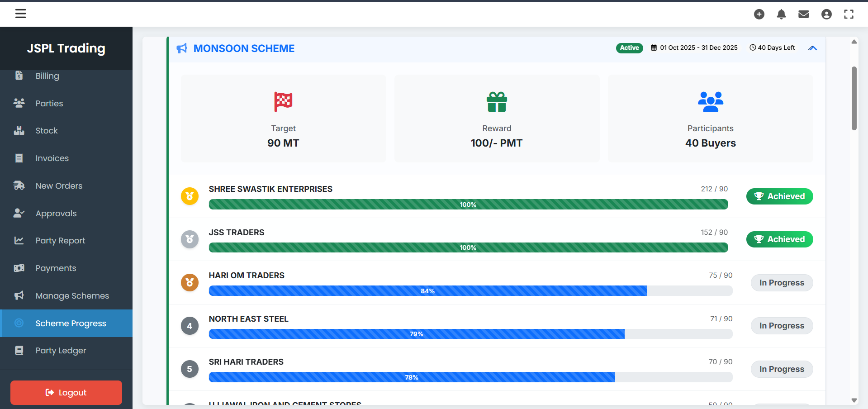Click the Invoices receipt icon
This screenshot has width=868, height=409.
coord(19,158)
